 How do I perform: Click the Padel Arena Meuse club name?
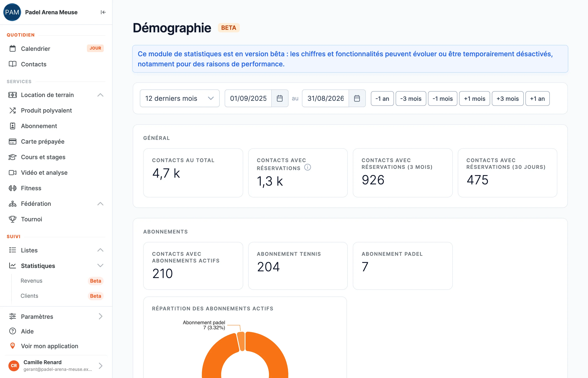pos(51,12)
